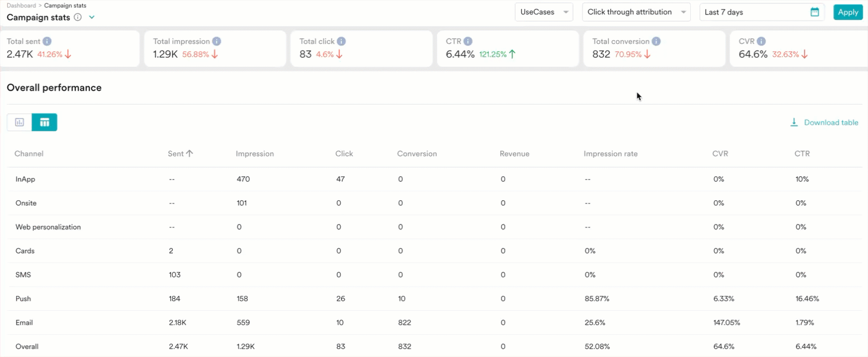Screen dimensions: 868x357
Task: Click the Conversion column header
Action: point(417,153)
